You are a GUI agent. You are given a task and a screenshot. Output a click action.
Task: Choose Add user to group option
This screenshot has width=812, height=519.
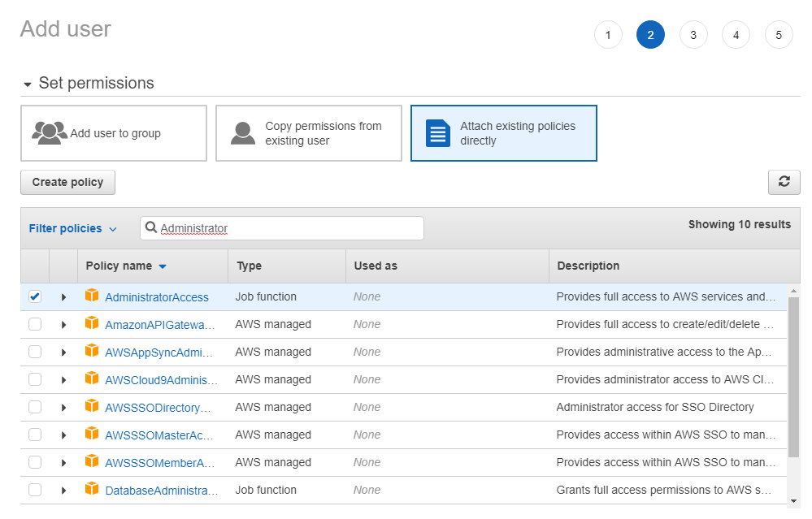coord(114,133)
